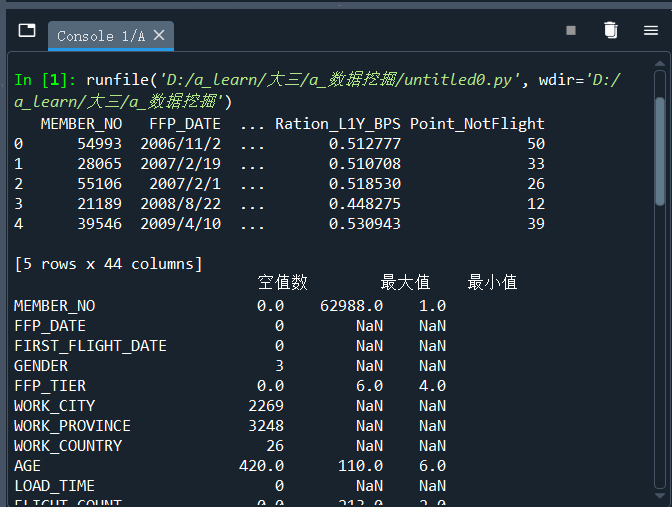Click the null count 2269
Screen dimensions: 672x507
tap(266, 406)
